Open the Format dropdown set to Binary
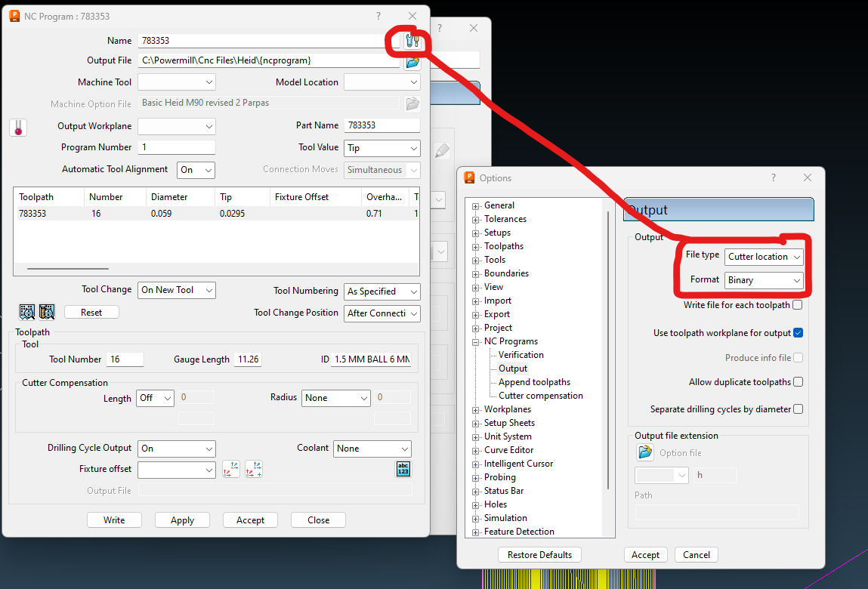Viewport: 868px width, 589px height. 764,281
